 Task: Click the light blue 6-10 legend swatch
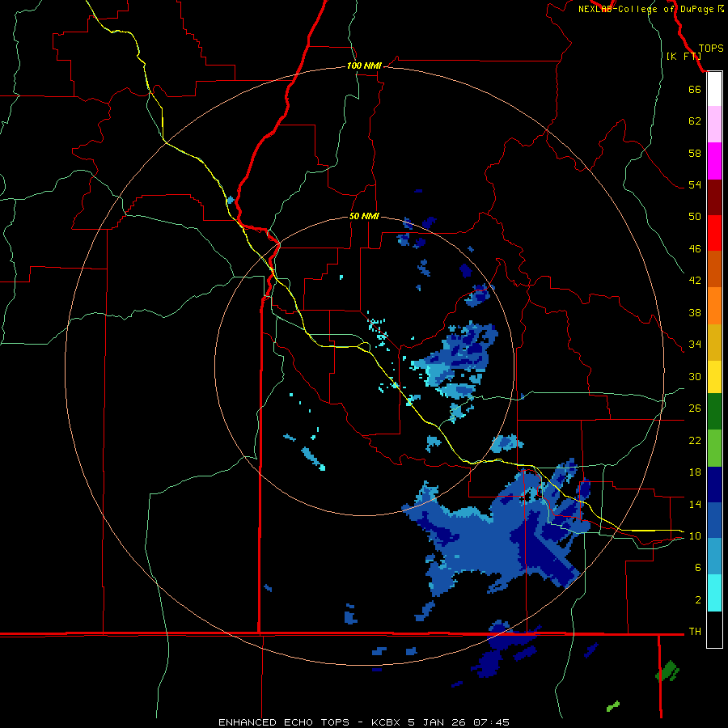pyautogui.click(x=714, y=557)
